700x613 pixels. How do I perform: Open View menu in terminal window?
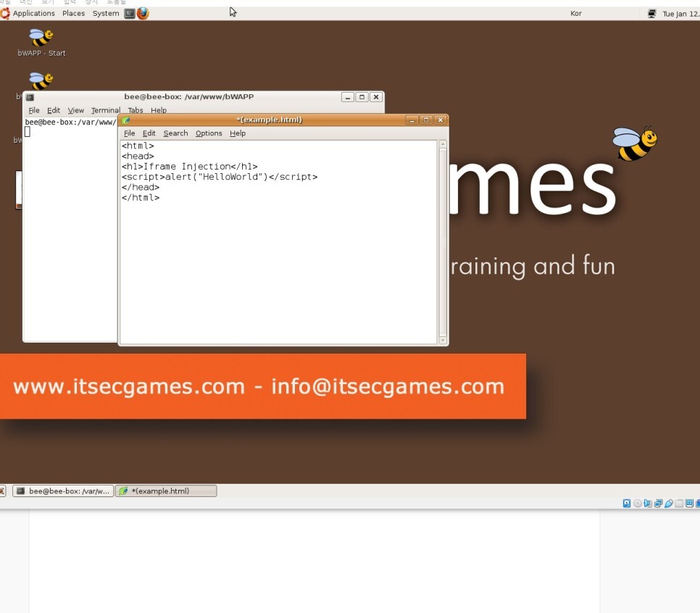75,110
